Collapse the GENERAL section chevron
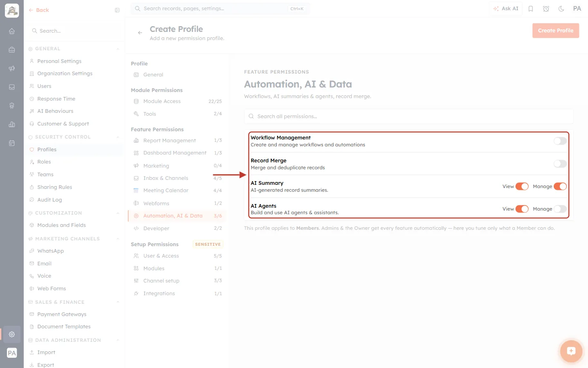 118,49
